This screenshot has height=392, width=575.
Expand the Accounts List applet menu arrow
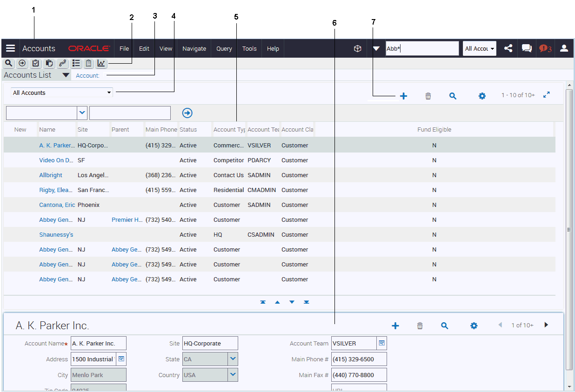(65, 75)
